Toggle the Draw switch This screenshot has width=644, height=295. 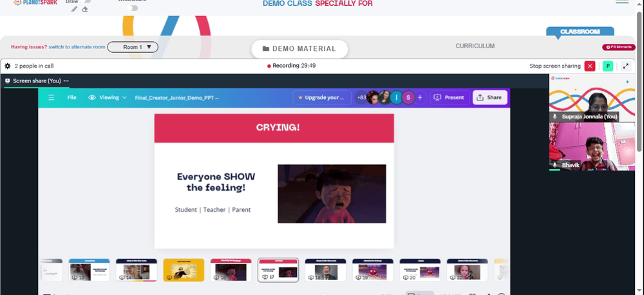coord(86,1)
